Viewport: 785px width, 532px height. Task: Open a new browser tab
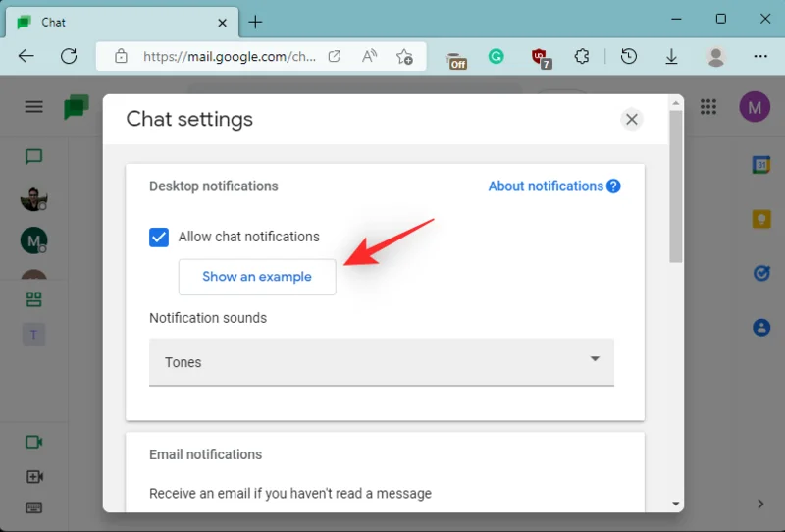pyautogui.click(x=255, y=22)
